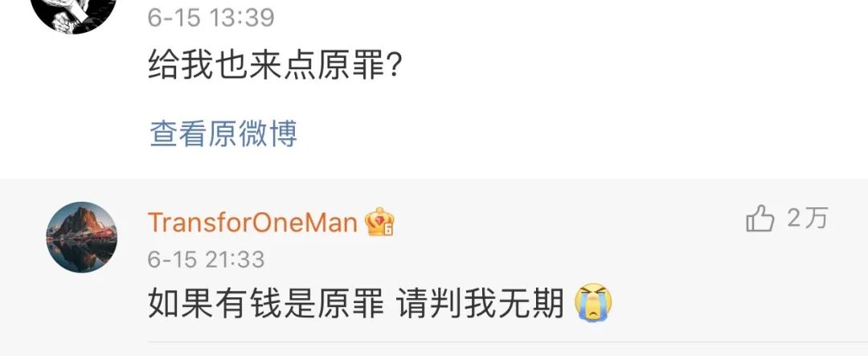Open the TransforOneMan username profile
This screenshot has width=868, height=356.
point(253,223)
